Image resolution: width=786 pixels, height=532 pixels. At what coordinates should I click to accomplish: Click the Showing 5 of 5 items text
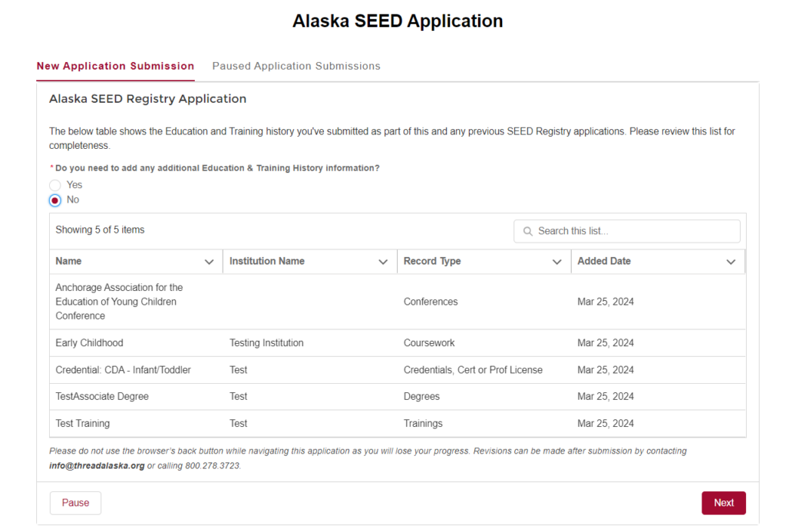[100, 230]
